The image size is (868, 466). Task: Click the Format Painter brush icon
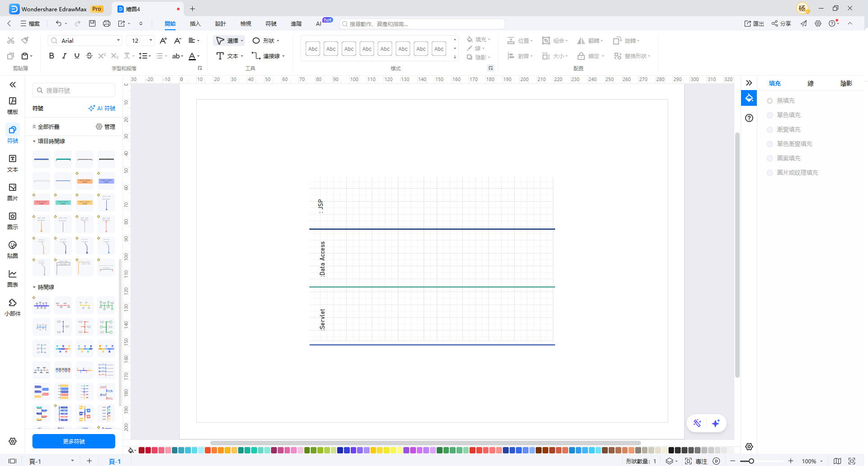pos(25,41)
